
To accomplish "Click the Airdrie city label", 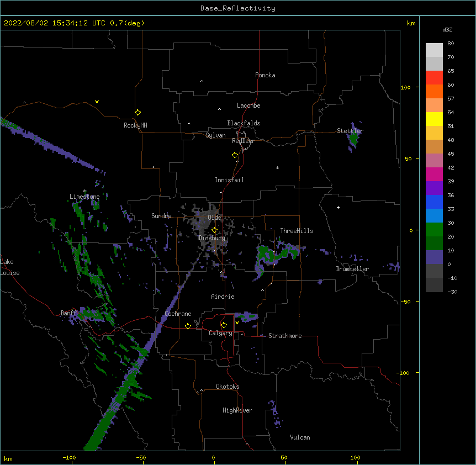I will (x=223, y=297).
